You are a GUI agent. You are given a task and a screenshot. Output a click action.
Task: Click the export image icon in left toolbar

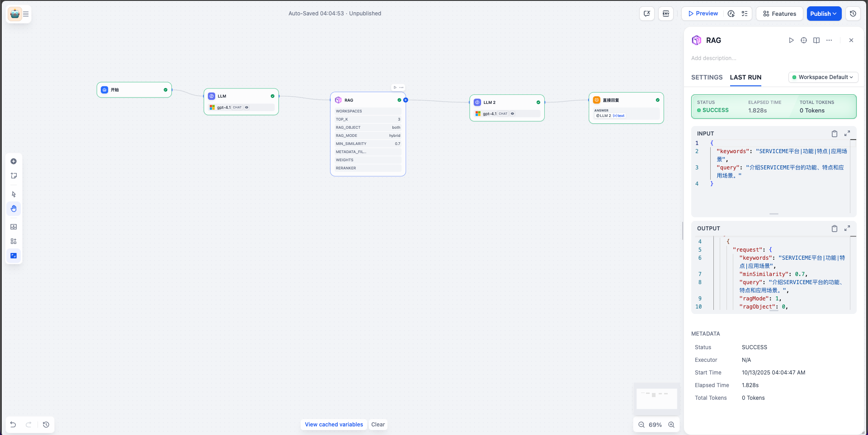point(14,227)
